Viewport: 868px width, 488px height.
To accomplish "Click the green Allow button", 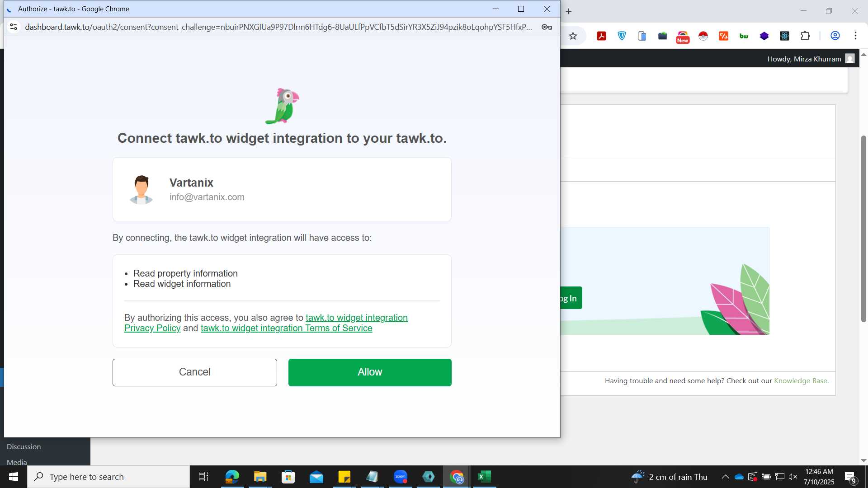I will [x=370, y=372].
